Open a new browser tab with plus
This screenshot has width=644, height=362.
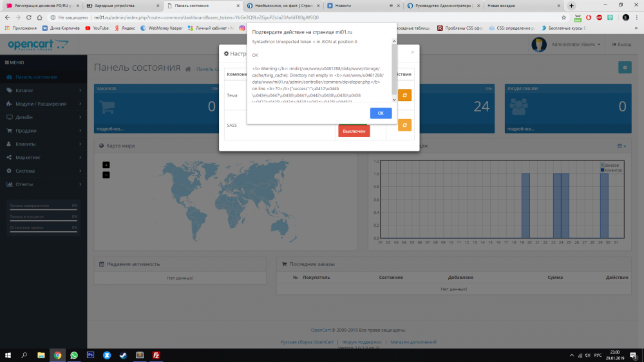[x=571, y=6]
